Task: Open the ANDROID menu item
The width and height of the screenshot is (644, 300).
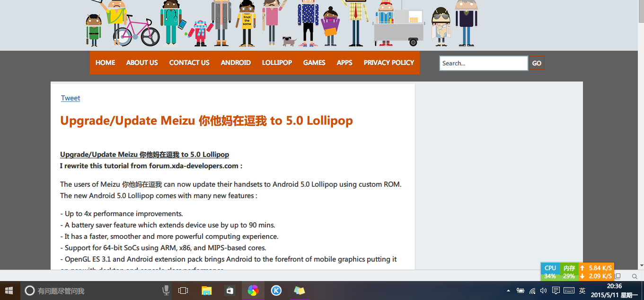Action: coord(236,63)
